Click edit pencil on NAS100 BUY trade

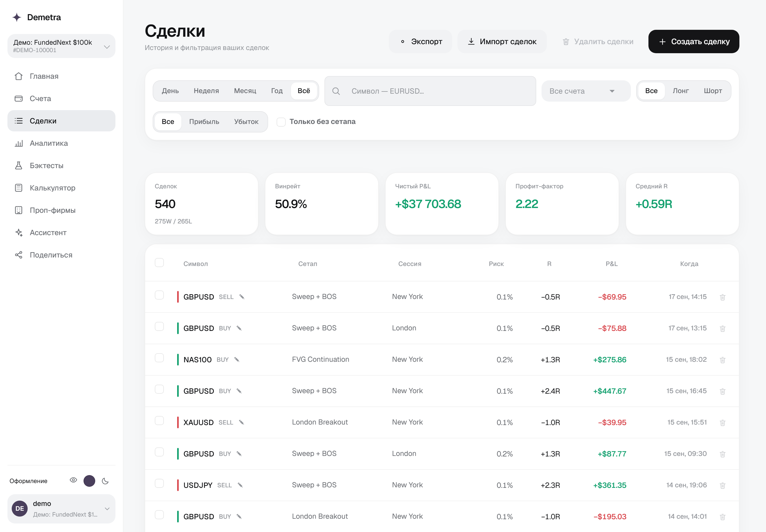point(237,359)
